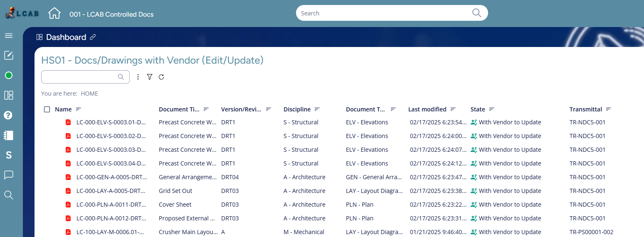Click 'PLN - Plan' cell in Cover Sheet row
644x237 pixels.
pos(360,205)
